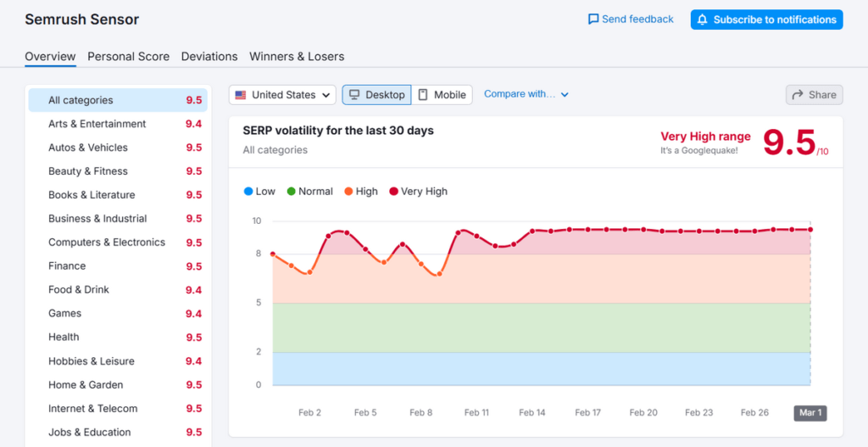Open the Personal Score tab
The image size is (868, 447).
click(129, 57)
